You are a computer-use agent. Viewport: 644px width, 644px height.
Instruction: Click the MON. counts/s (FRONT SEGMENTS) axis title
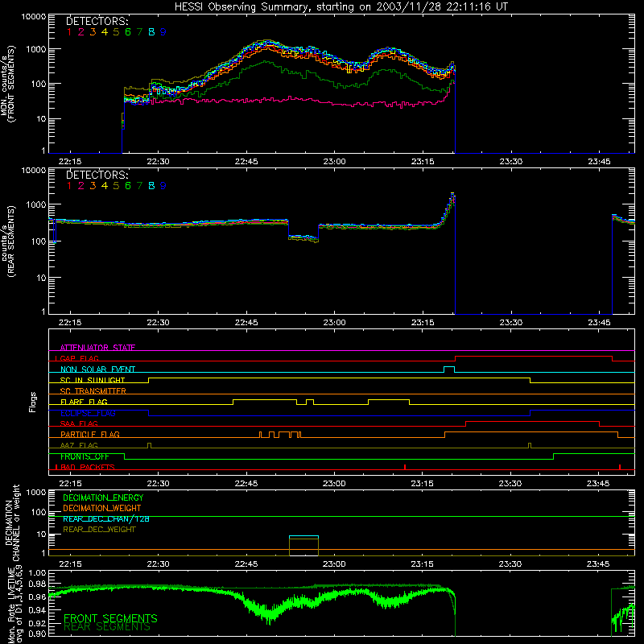[x=7, y=84]
